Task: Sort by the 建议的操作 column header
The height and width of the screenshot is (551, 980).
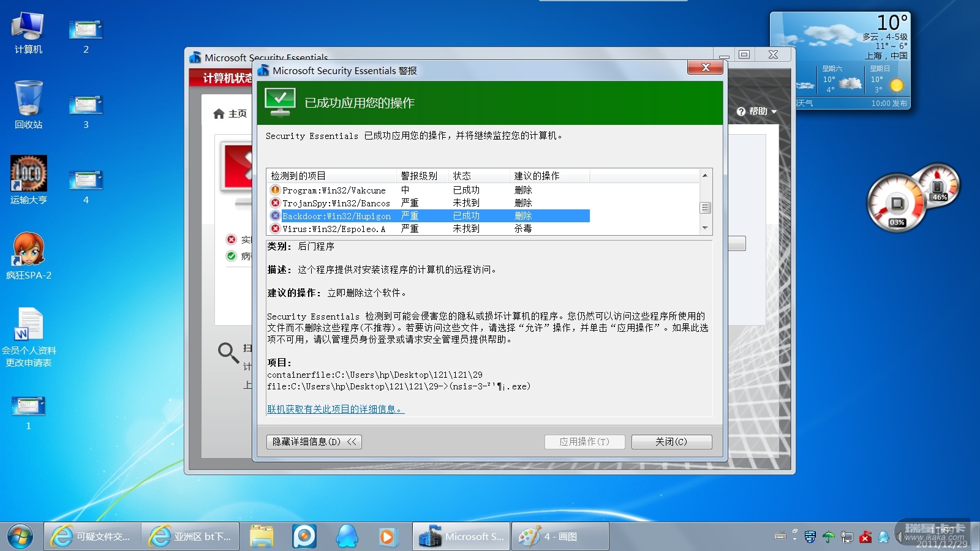Action: pyautogui.click(x=549, y=176)
